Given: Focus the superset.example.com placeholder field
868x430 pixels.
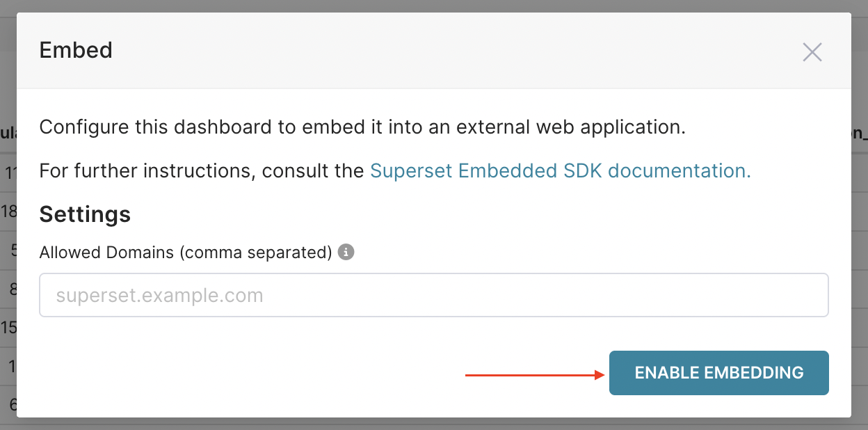Looking at the screenshot, I should [x=434, y=295].
